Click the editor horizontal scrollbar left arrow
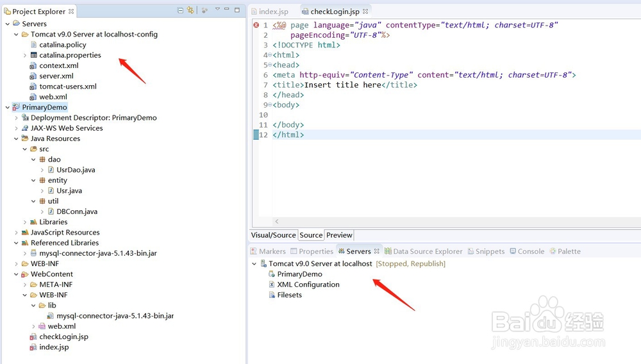This screenshot has width=641, height=364. pyautogui.click(x=277, y=222)
